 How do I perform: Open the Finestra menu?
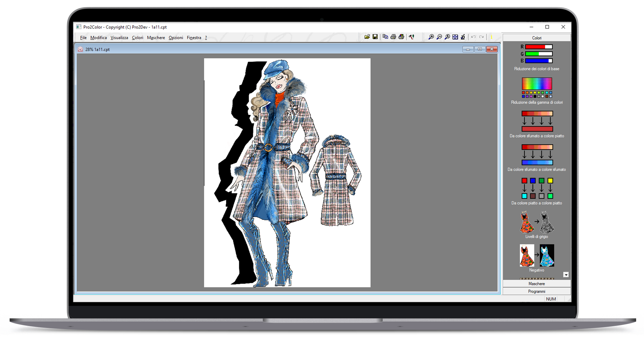(194, 38)
